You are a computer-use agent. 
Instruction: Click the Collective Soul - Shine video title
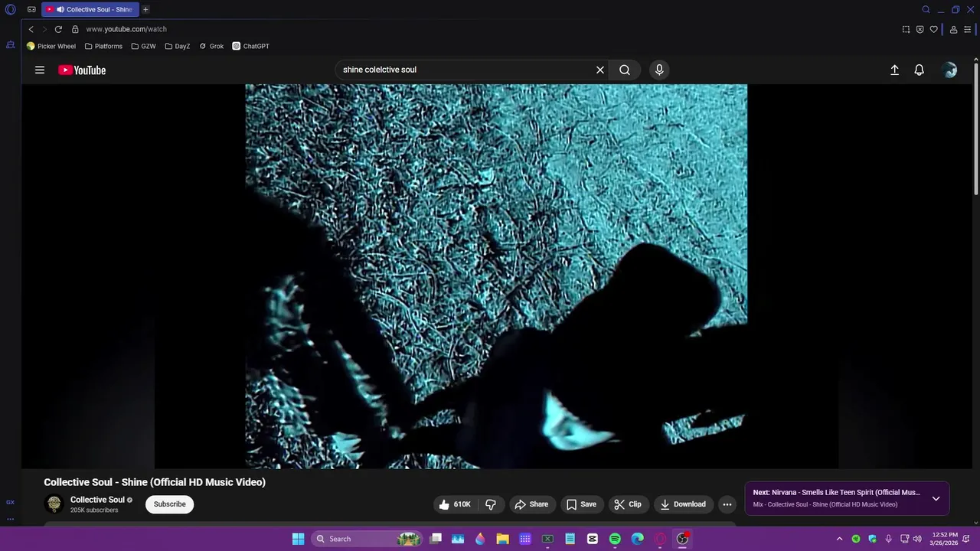click(x=155, y=482)
